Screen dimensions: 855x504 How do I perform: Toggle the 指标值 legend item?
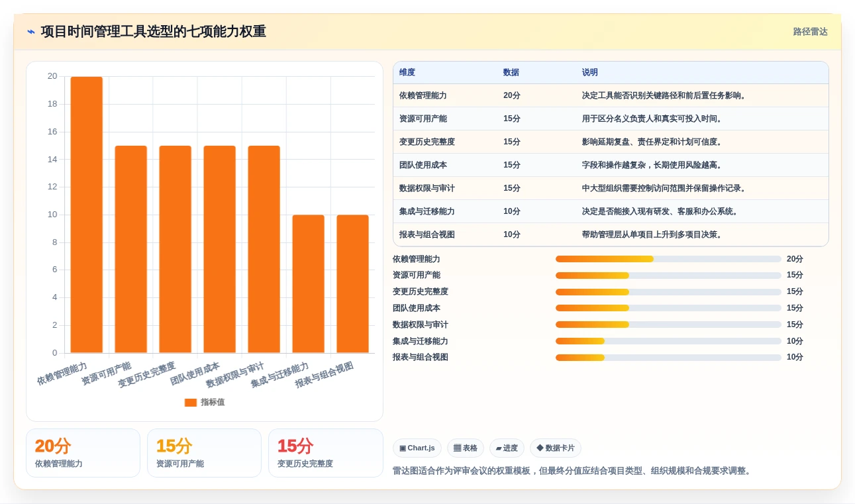click(205, 402)
